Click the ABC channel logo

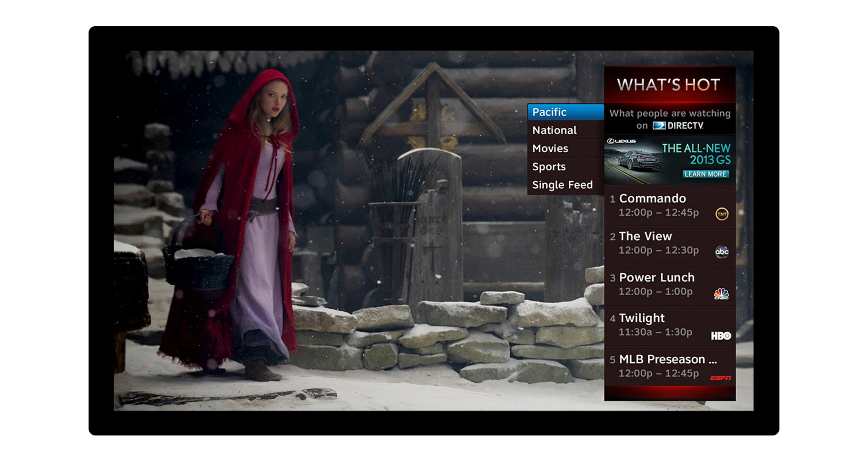click(721, 252)
